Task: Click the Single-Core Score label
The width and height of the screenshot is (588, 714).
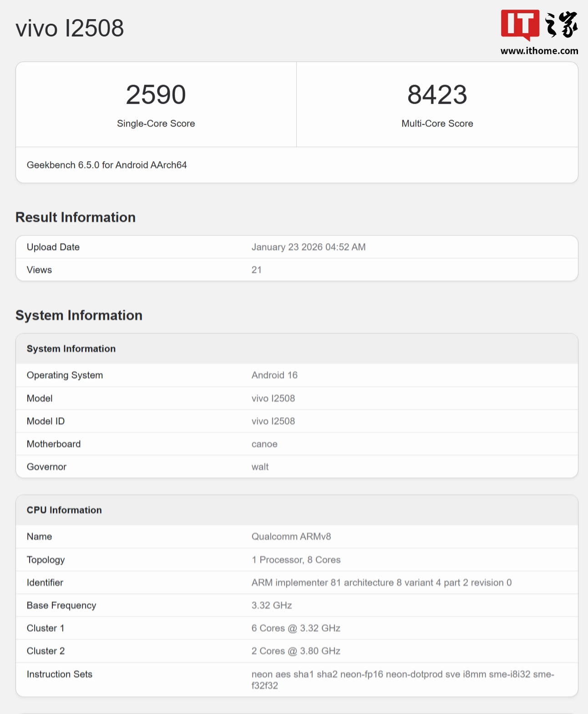Action: click(156, 123)
